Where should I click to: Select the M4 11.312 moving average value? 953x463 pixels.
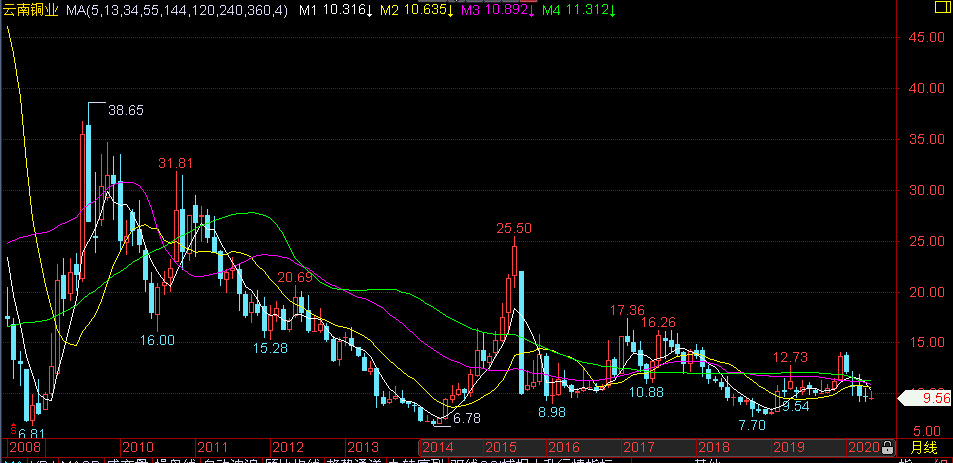tap(579, 10)
